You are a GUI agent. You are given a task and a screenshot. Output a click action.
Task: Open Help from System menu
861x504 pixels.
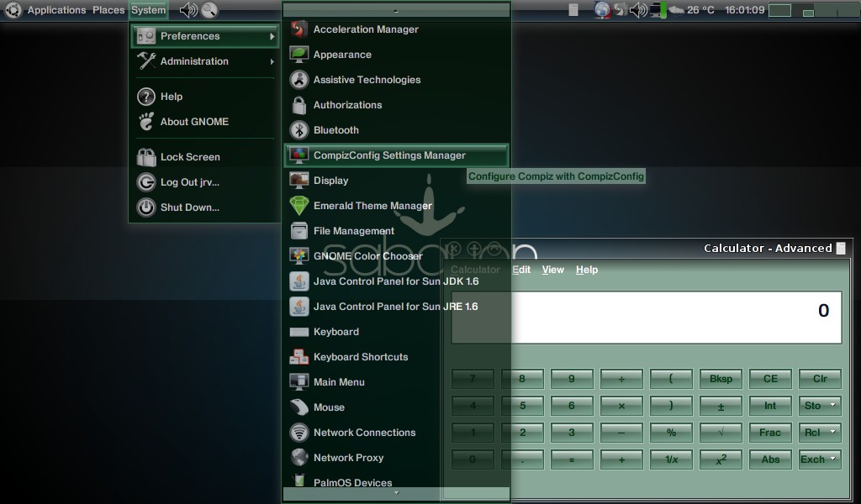205,97
